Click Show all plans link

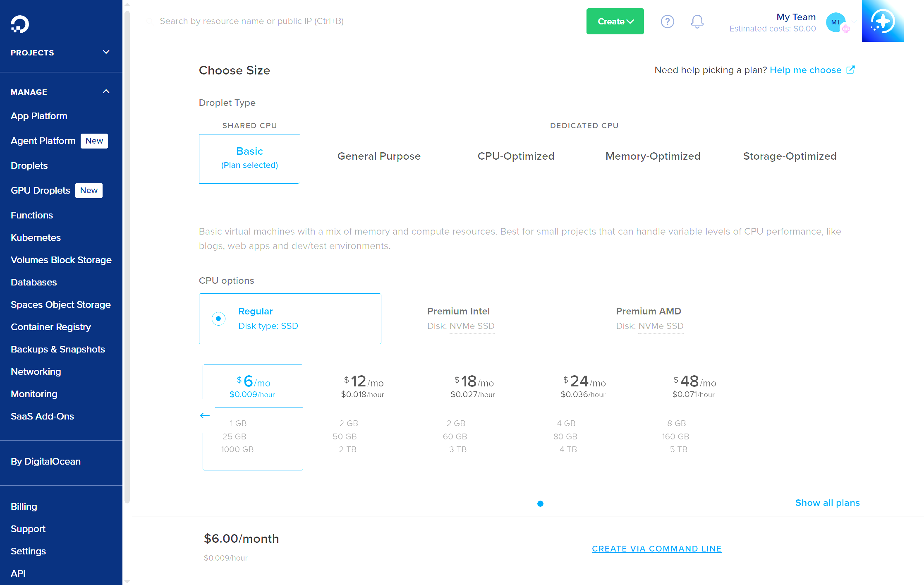coord(827,503)
